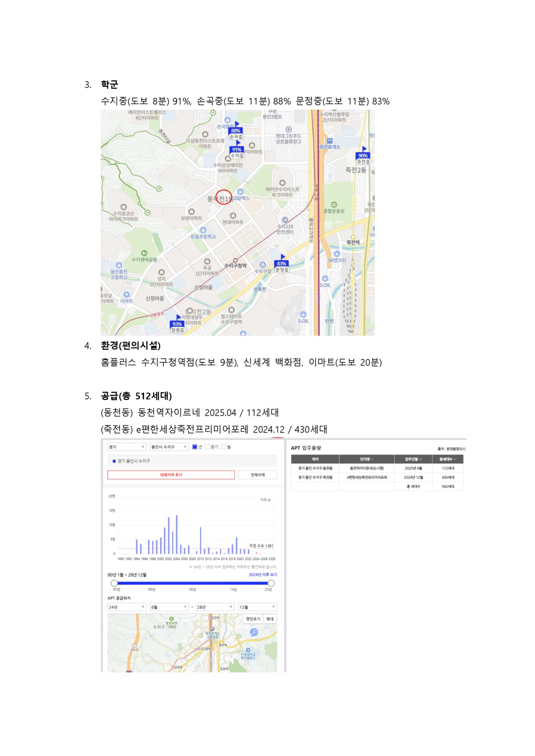Click the 수지중 91% school flag marker
Screen dimensions: 535x756
tap(237, 150)
